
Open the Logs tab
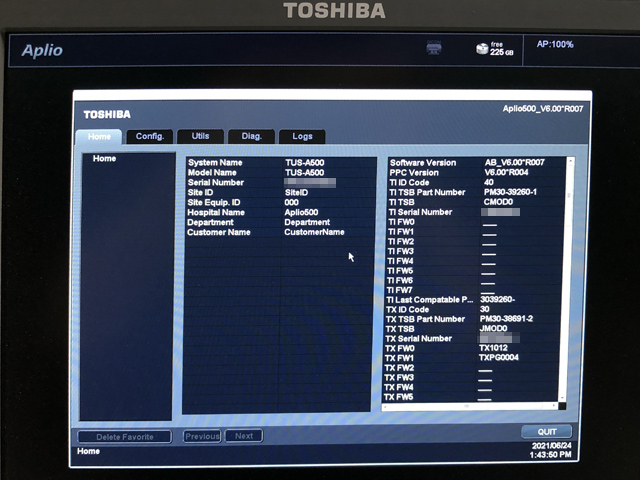pos(302,136)
